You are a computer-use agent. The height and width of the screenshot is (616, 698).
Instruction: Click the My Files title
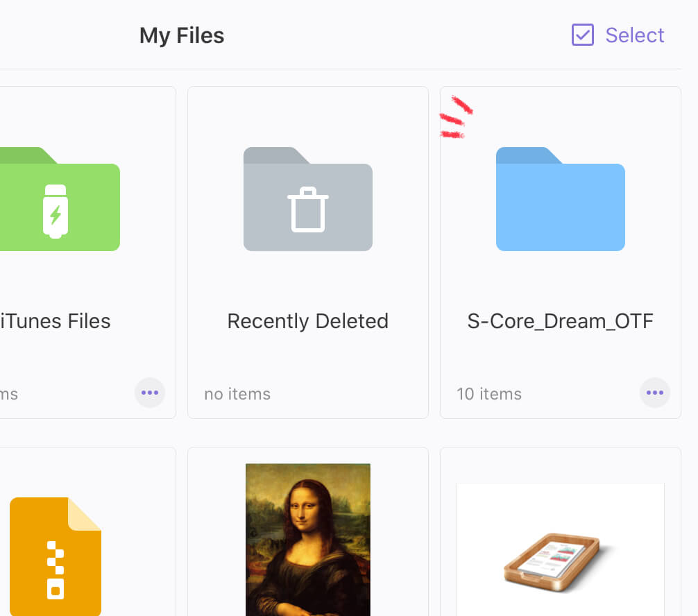pyautogui.click(x=182, y=35)
